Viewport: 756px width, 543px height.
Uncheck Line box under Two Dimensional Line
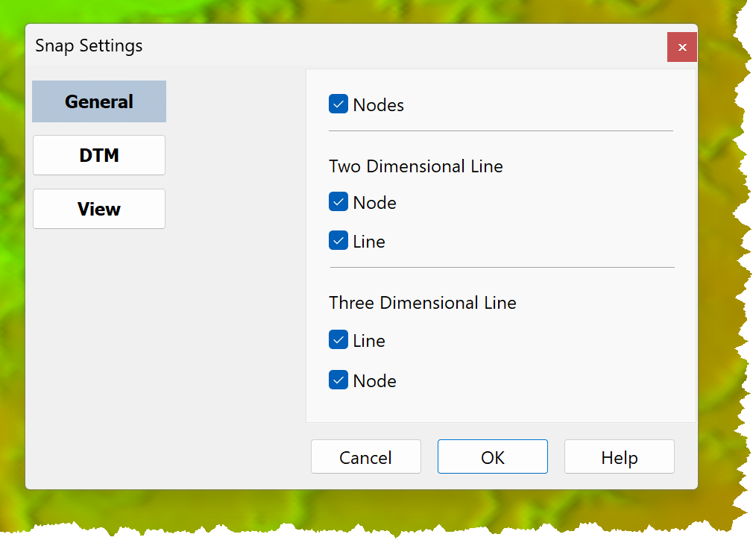338,240
